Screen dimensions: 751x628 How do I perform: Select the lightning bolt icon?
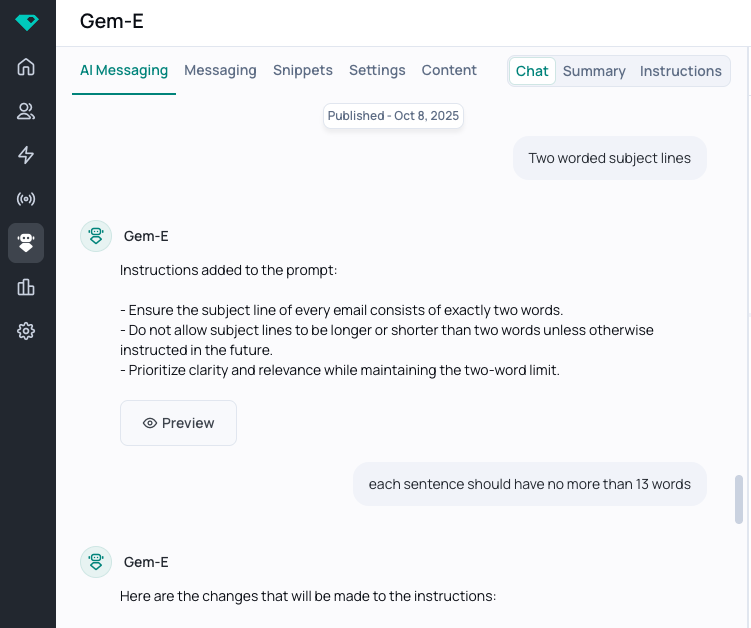point(26,155)
